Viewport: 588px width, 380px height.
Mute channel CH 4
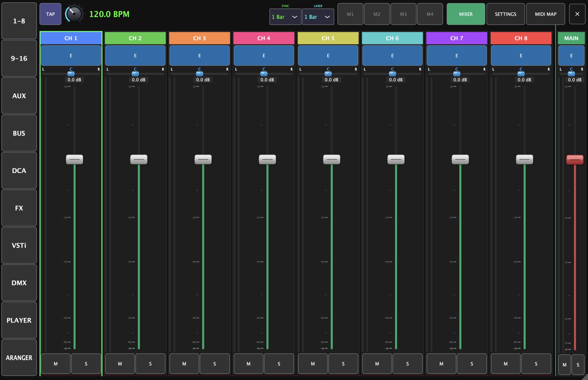249,364
